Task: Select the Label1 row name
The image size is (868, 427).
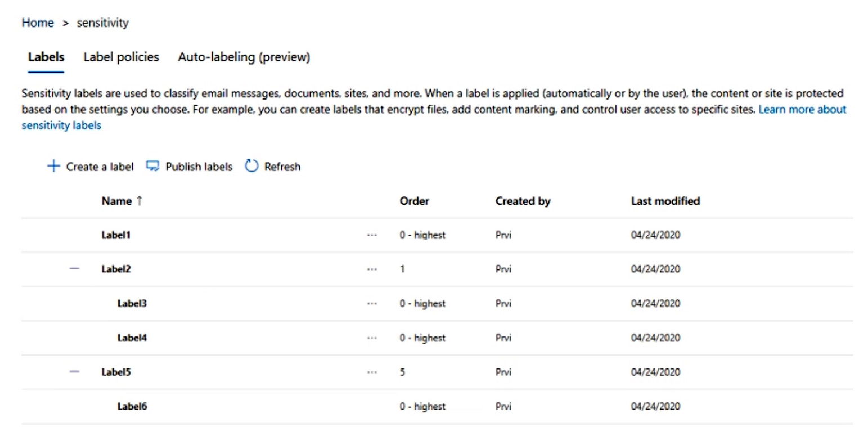Action: point(116,235)
